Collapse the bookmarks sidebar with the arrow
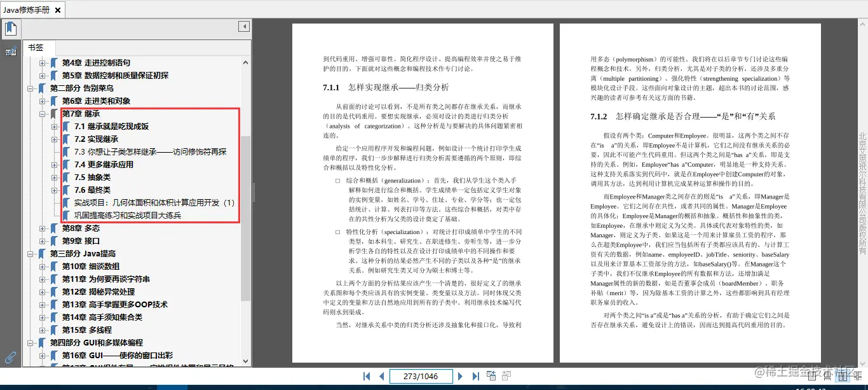Image resolution: width=868 pixels, height=390 pixels. click(x=243, y=26)
